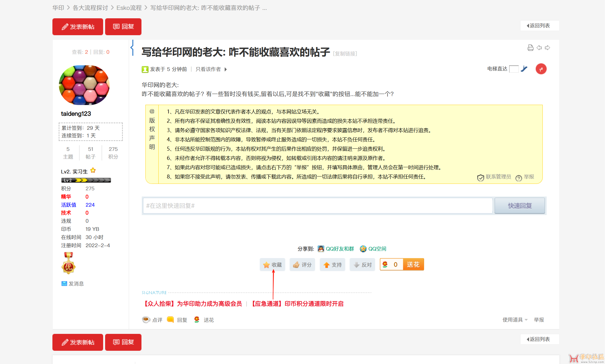Go to previous thread arrow icon
Image resolution: width=605 pixels, height=364 pixels.
(539, 48)
